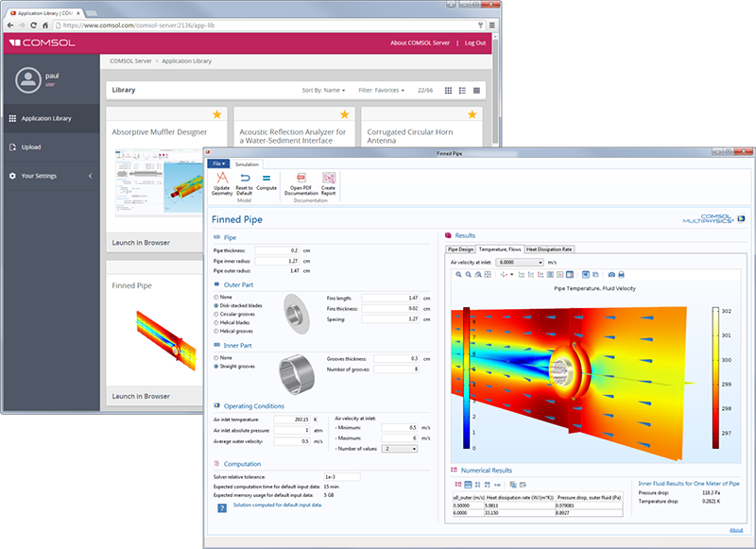Select Straight grooves option
The height and width of the screenshot is (549, 756).
216,367
